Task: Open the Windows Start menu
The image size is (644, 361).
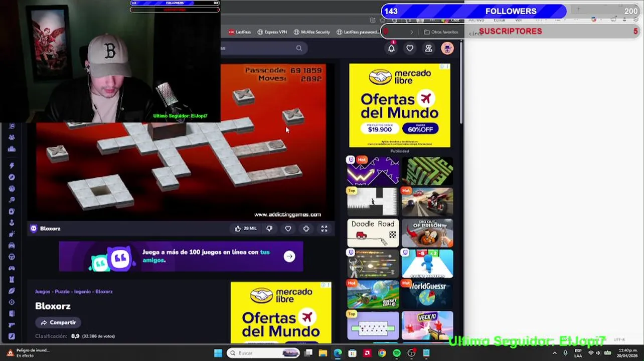Action: (x=218, y=353)
